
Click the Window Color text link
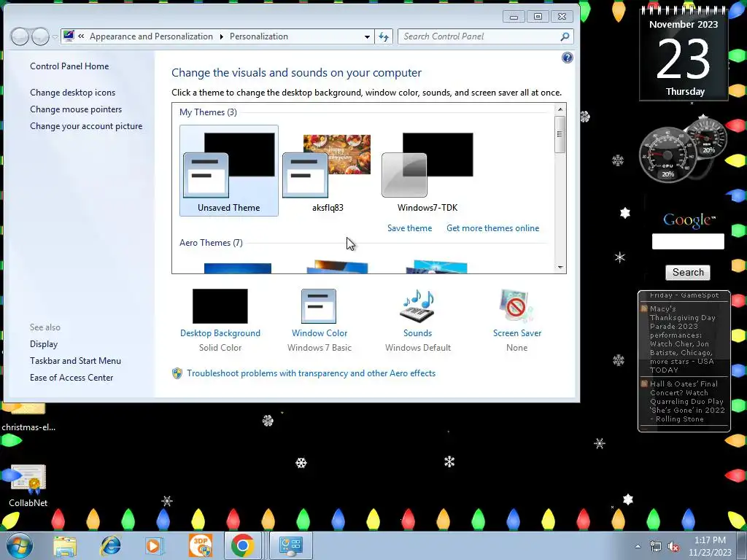pyautogui.click(x=320, y=333)
